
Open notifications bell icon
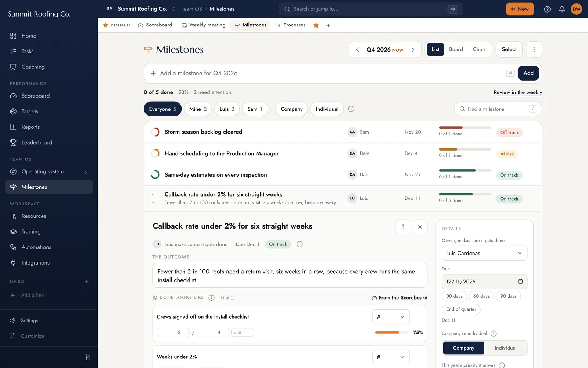562,9
